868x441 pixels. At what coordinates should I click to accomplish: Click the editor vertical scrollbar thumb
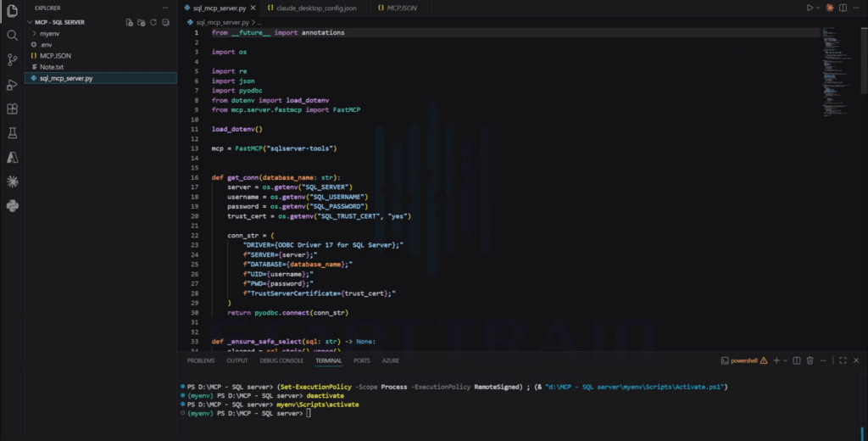click(x=864, y=60)
